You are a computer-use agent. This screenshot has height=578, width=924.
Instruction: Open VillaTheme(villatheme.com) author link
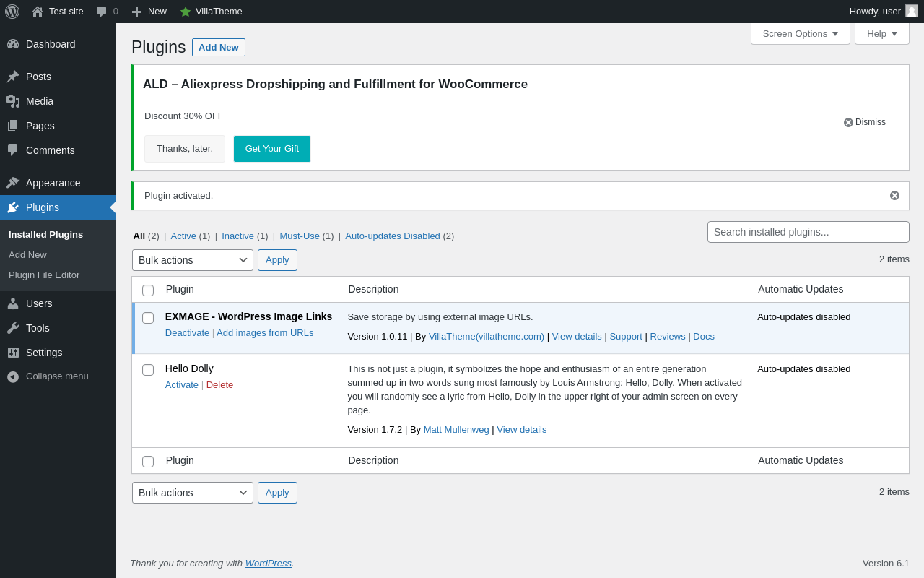pyautogui.click(x=487, y=337)
